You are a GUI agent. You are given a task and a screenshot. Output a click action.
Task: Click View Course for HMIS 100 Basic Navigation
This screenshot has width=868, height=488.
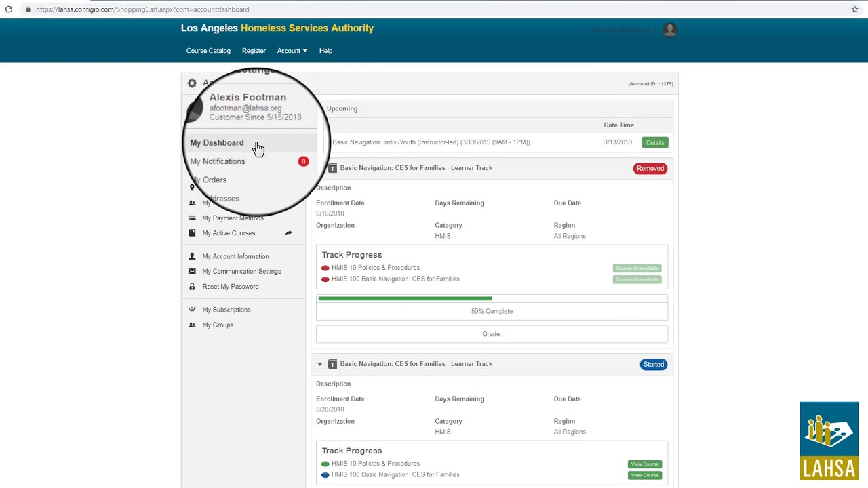click(x=644, y=475)
